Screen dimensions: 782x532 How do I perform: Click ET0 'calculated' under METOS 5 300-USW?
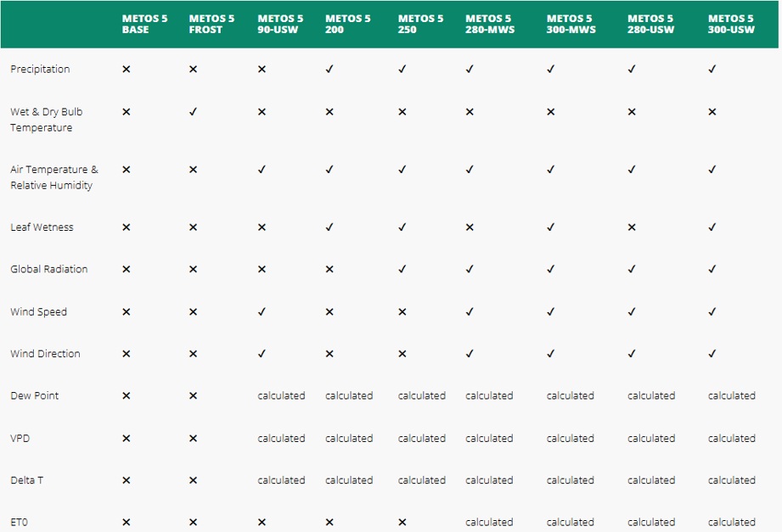tap(732, 522)
